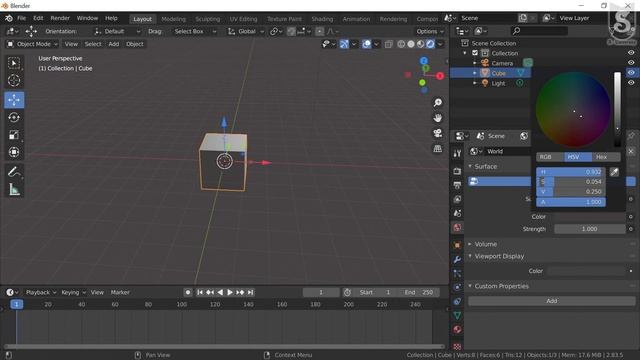Open the Modifiers properties wrench icon
640x360 pixels.
pos(457,259)
